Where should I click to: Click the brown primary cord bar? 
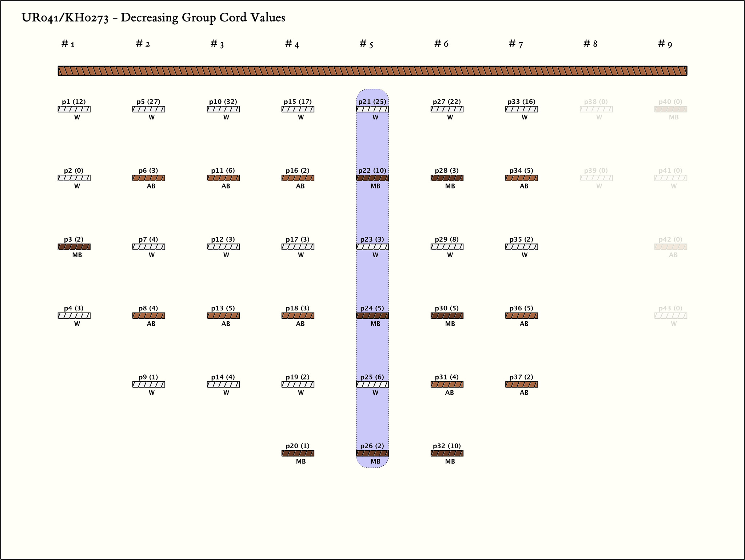[372, 71]
